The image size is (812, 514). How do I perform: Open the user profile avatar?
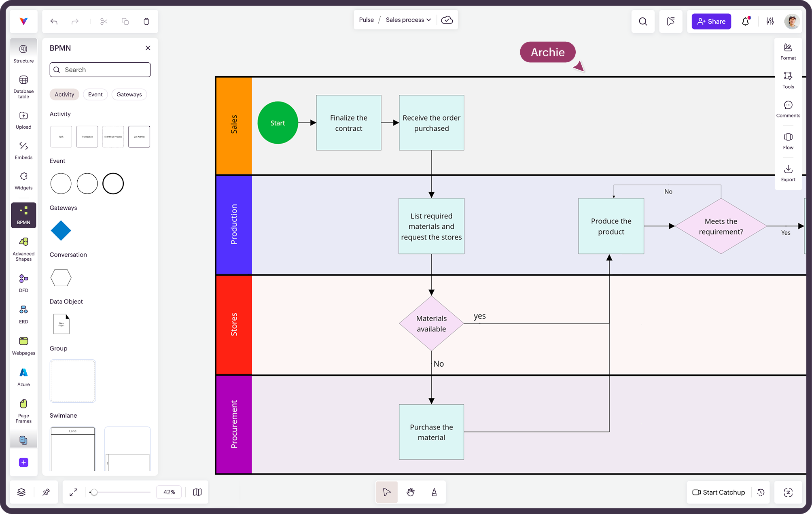(x=792, y=21)
